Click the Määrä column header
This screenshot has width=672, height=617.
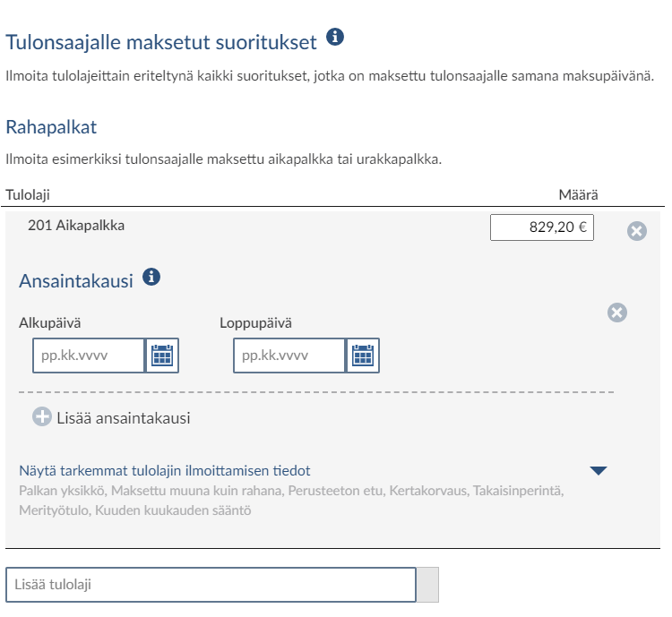[578, 195]
